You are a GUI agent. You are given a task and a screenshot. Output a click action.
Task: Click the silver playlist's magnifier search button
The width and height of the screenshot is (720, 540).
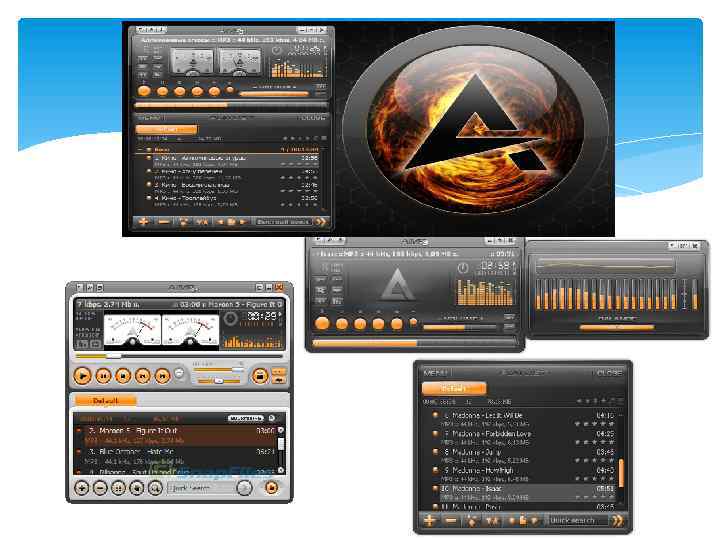155,488
